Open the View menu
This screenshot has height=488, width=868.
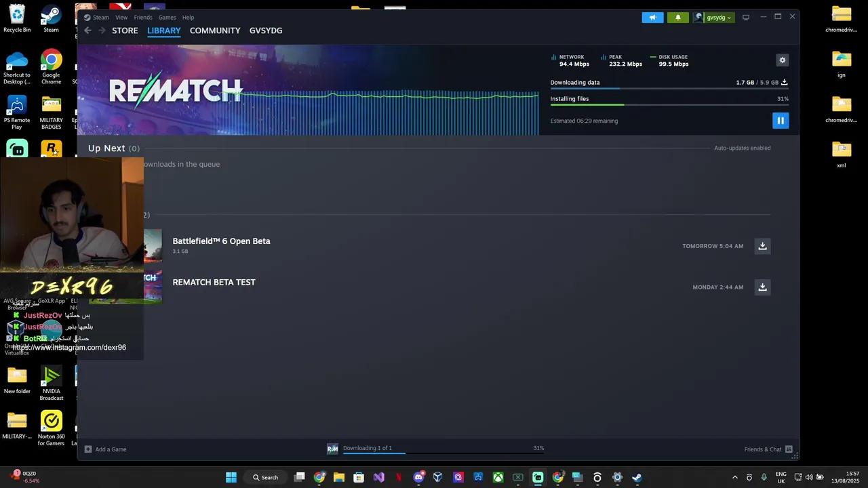(121, 18)
